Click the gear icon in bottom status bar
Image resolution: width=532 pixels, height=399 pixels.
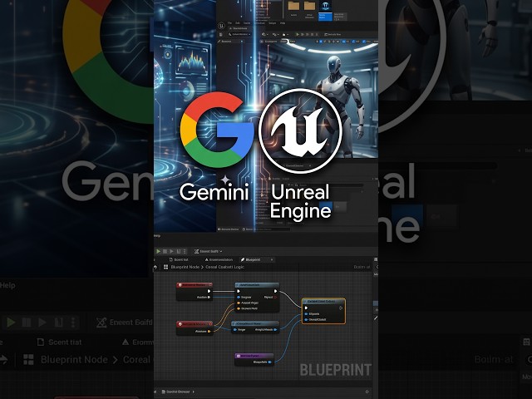(367, 392)
